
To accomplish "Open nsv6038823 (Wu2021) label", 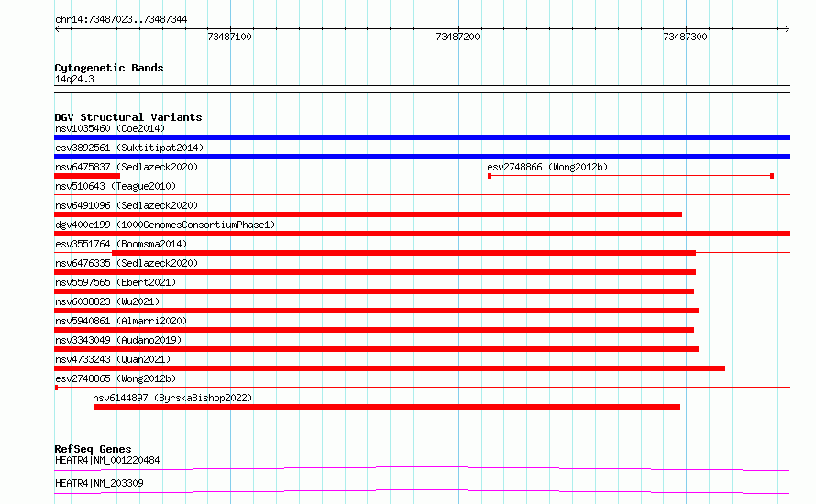I will (107, 301).
